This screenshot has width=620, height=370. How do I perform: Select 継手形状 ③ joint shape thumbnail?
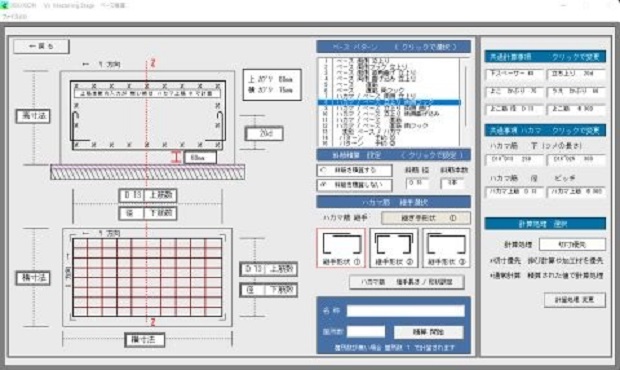coord(446,248)
